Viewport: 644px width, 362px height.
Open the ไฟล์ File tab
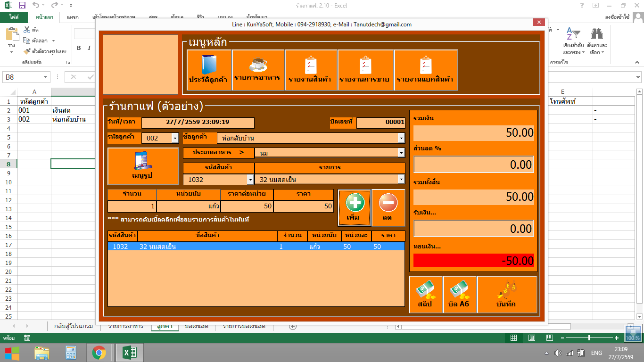pos(14,17)
